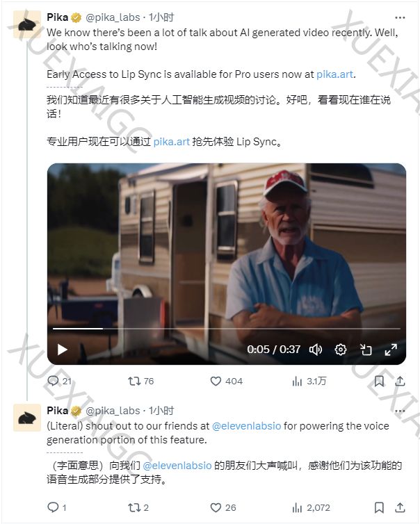
Task: Share the first Pika tweet
Action: (x=400, y=381)
